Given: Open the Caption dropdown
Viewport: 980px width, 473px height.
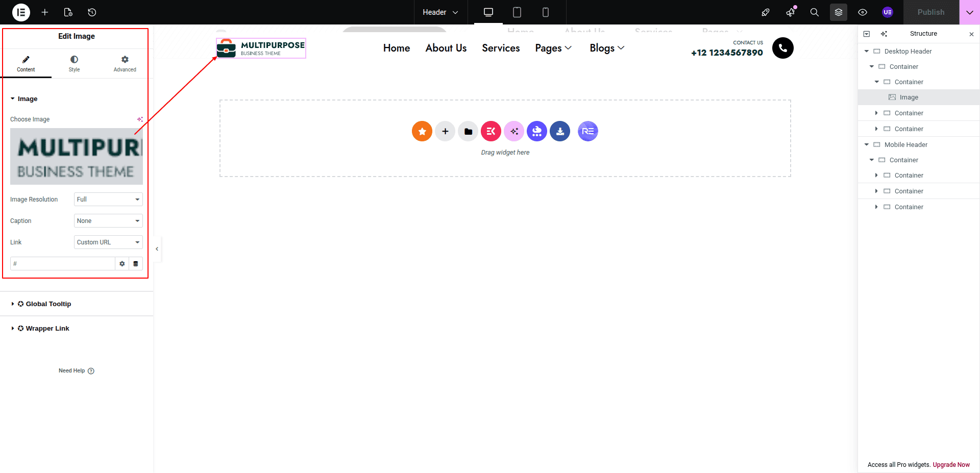Looking at the screenshot, I should click(108, 221).
